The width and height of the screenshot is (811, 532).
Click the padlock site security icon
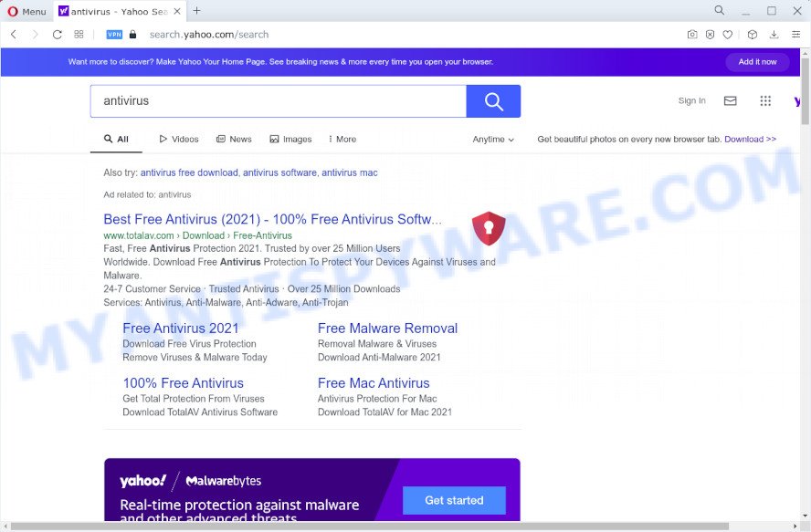[133, 35]
